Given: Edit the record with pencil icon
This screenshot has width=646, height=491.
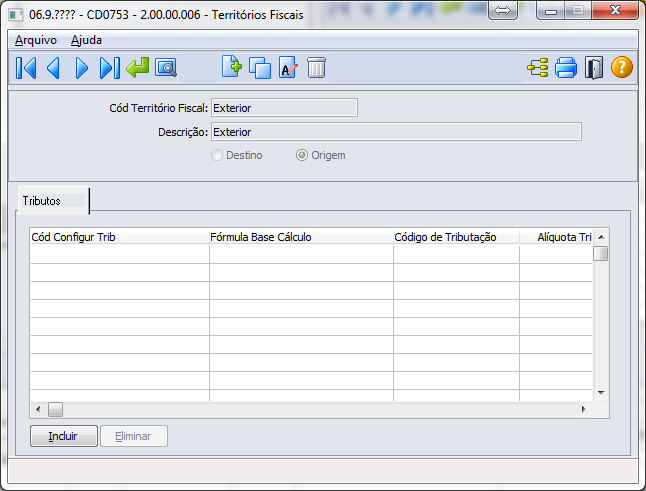Looking at the screenshot, I should (288, 68).
